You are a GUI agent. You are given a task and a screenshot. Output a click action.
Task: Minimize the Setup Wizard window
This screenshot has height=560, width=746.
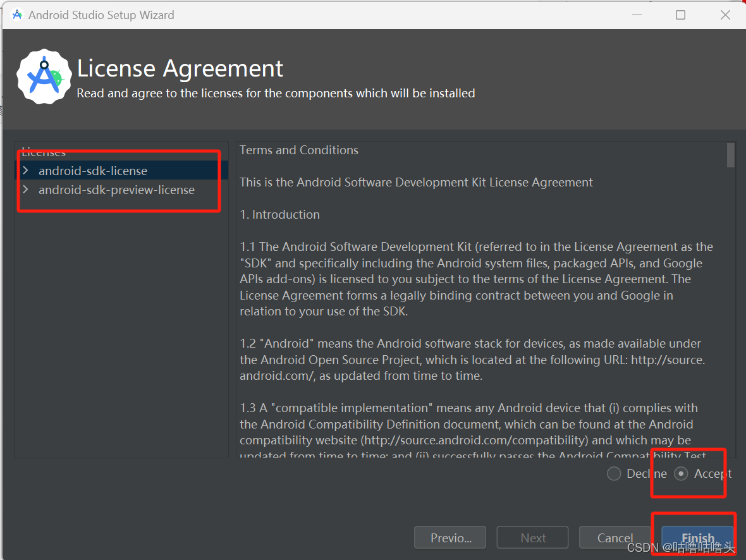(x=637, y=15)
